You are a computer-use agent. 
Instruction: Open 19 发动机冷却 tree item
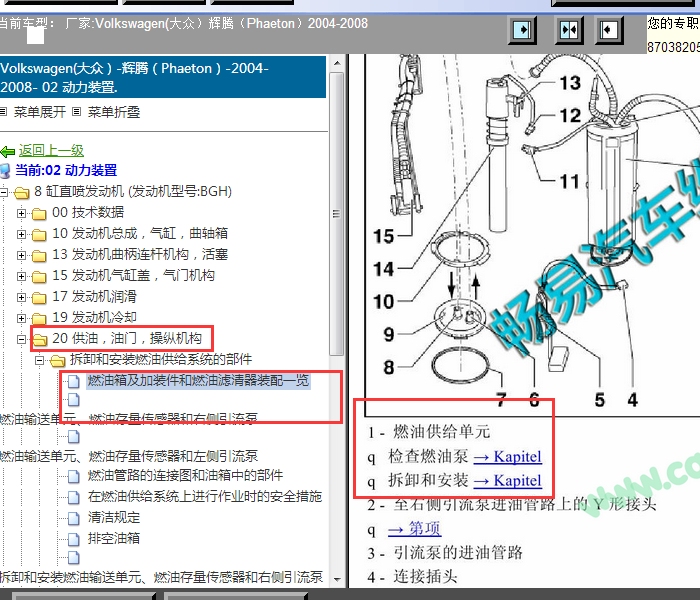point(94,317)
